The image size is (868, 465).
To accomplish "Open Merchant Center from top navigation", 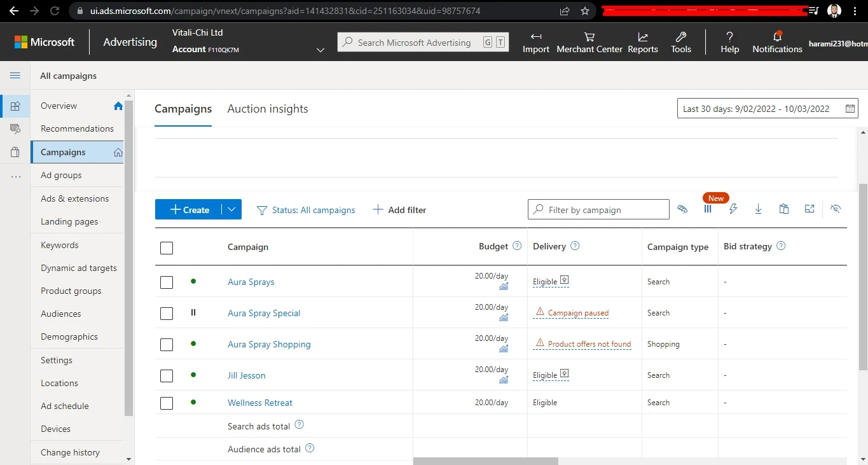I will (589, 42).
